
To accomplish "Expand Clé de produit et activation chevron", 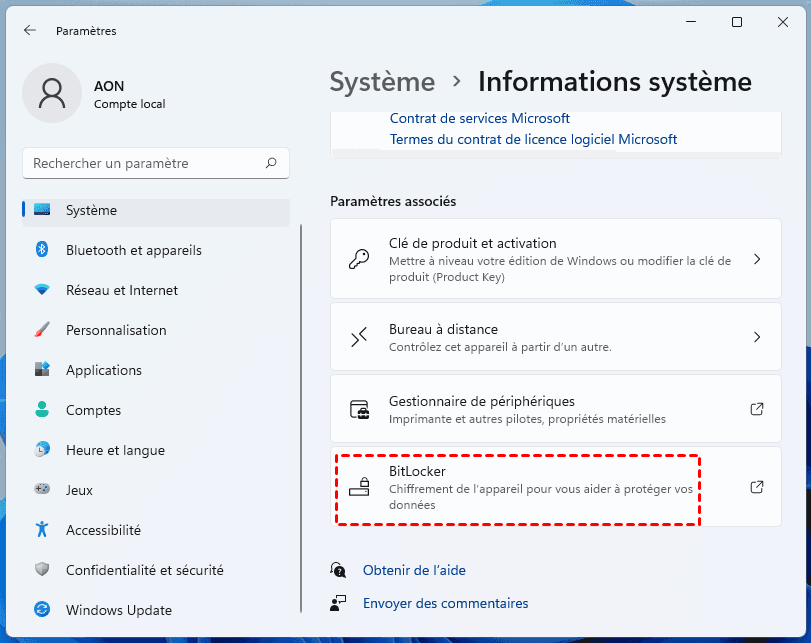I will (x=757, y=259).
